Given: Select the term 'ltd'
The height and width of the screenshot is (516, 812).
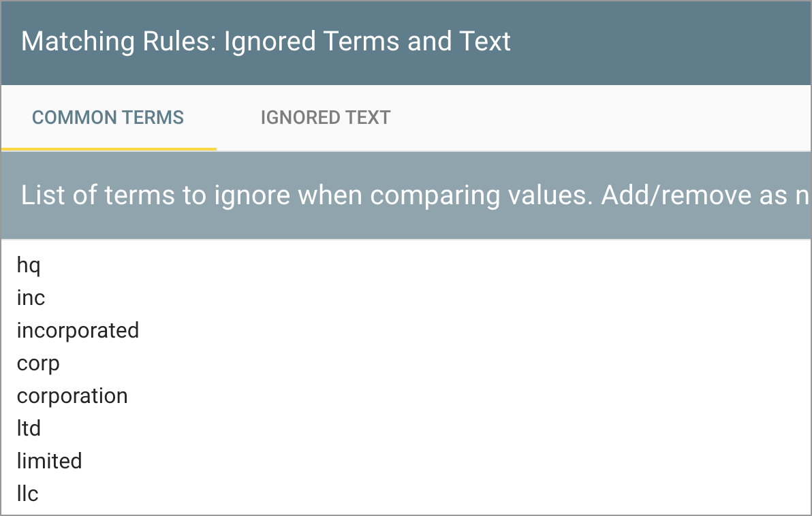Looking at the screenshot, I should click(x=29, y=428).
